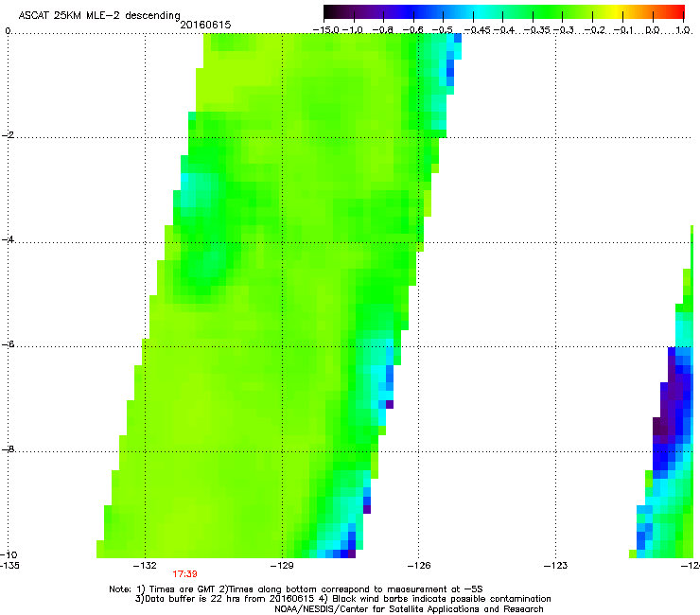Viewport: 700px width, 615px height.
Task: Click color bar label '-15.0'
Action: tap(325, 30)
